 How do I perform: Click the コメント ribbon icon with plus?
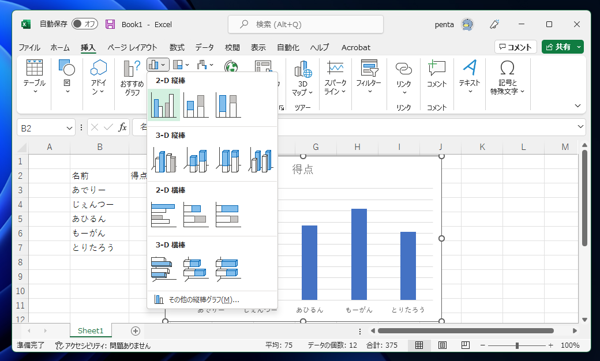[437, 68]
